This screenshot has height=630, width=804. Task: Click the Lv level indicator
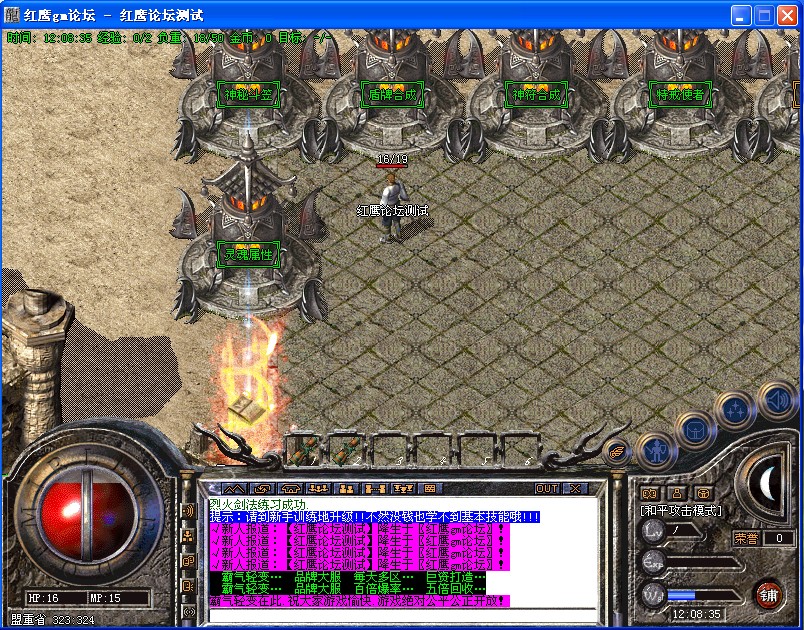[x=653, y=531]
